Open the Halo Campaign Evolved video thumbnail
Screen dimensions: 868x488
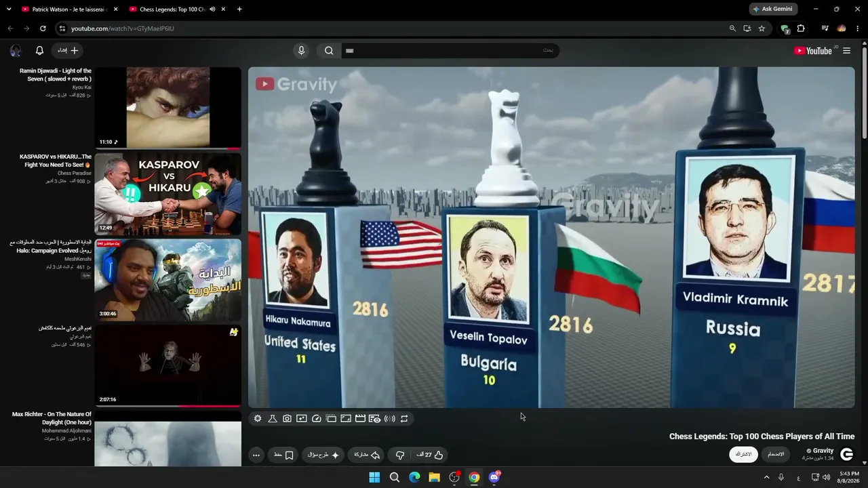pyautogui.click(x=167, y=280)
